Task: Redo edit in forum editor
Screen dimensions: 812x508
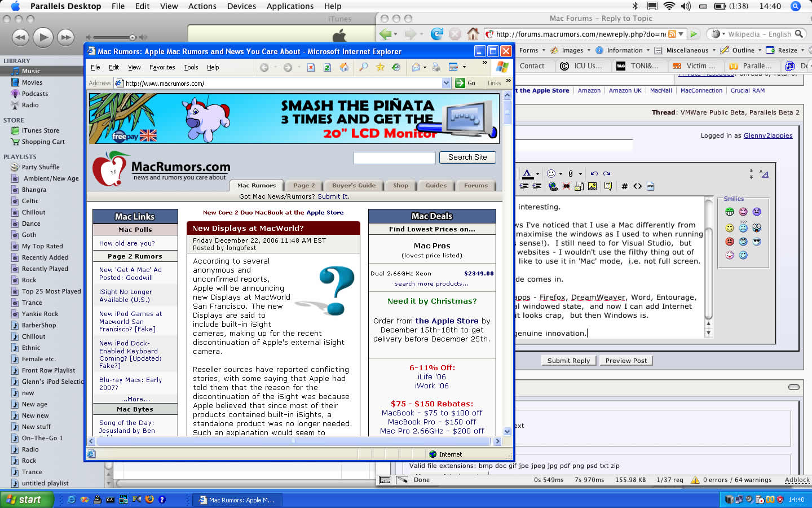Action: pyautogui.click(x=607, y=173)
